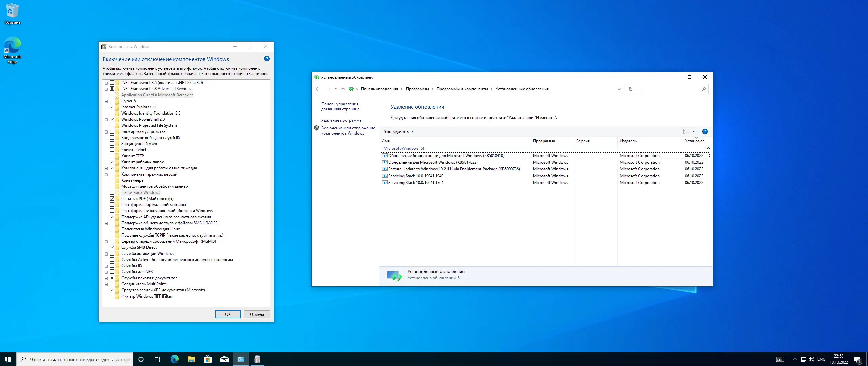Uncheck Internet Explorer 11 component
The height and width of the screenshot is (366, 868).
112,107
